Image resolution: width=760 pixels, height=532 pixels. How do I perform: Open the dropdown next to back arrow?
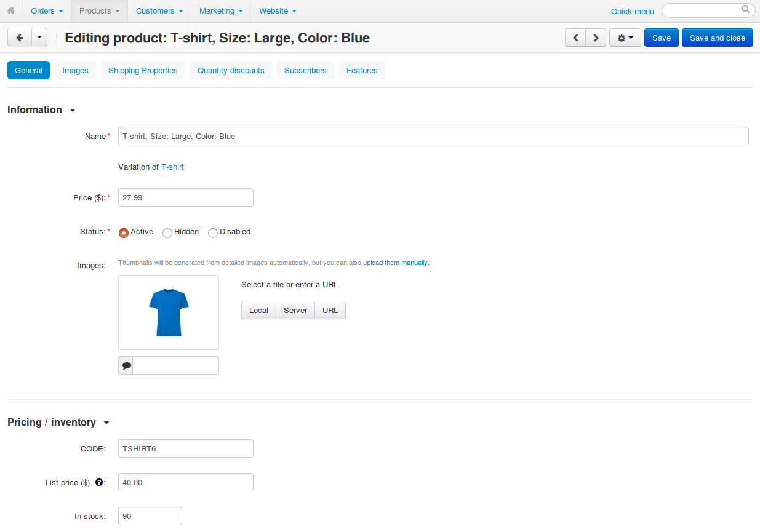coord(39,38)
